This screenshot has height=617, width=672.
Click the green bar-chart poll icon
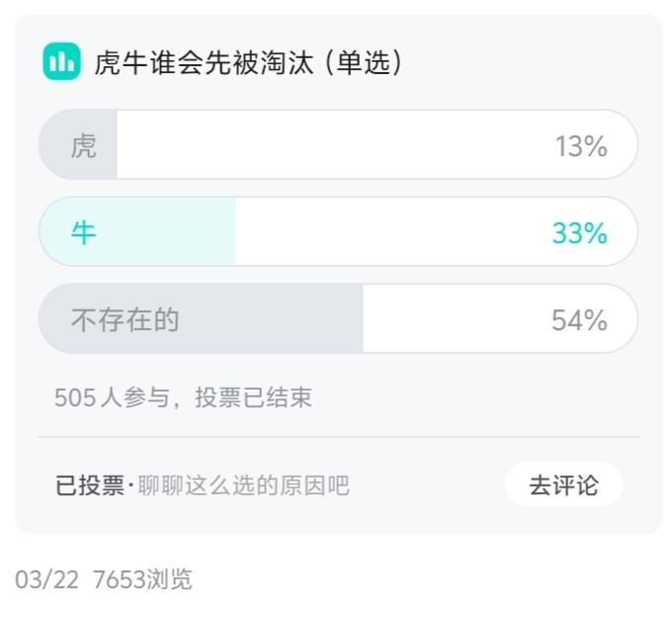click(x=61, y=61)
